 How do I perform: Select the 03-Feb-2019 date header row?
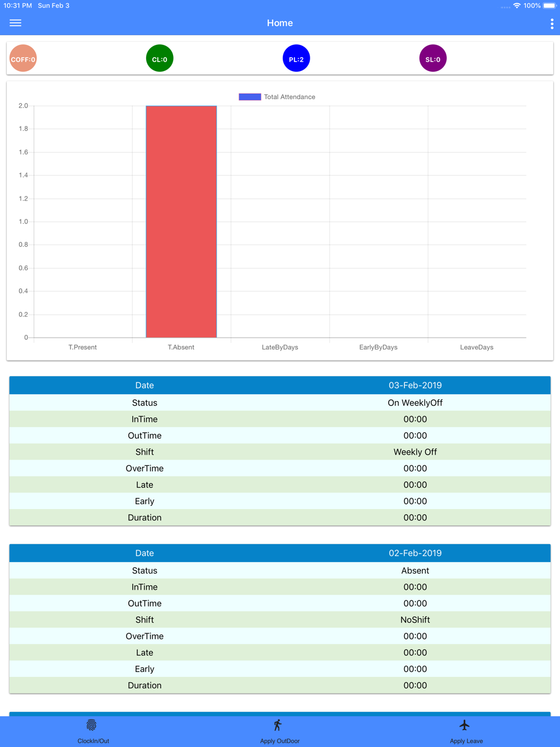click(280, 385)
